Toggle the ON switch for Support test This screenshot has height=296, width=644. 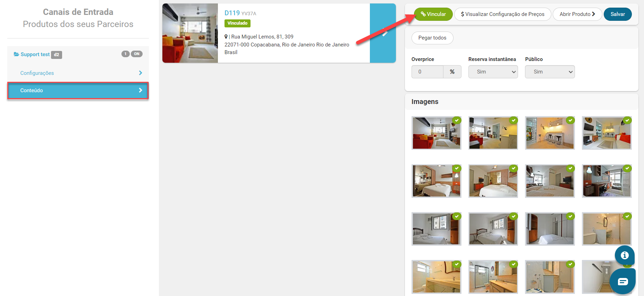coord(137,54)
